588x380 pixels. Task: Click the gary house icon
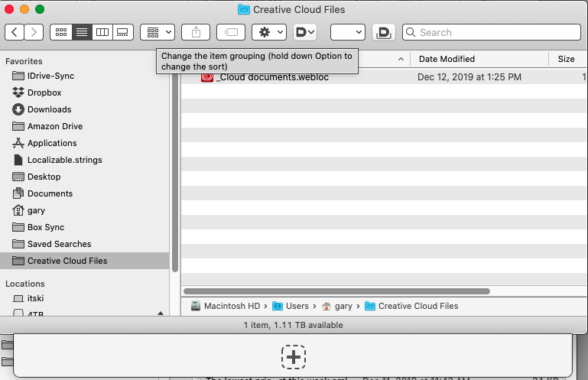(18, 210)
